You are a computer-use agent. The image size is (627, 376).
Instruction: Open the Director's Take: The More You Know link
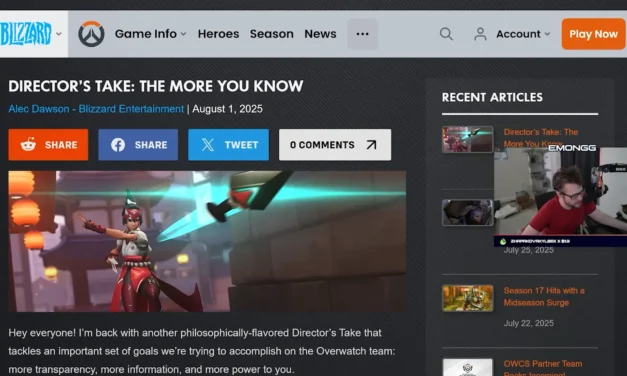(541, 137)
